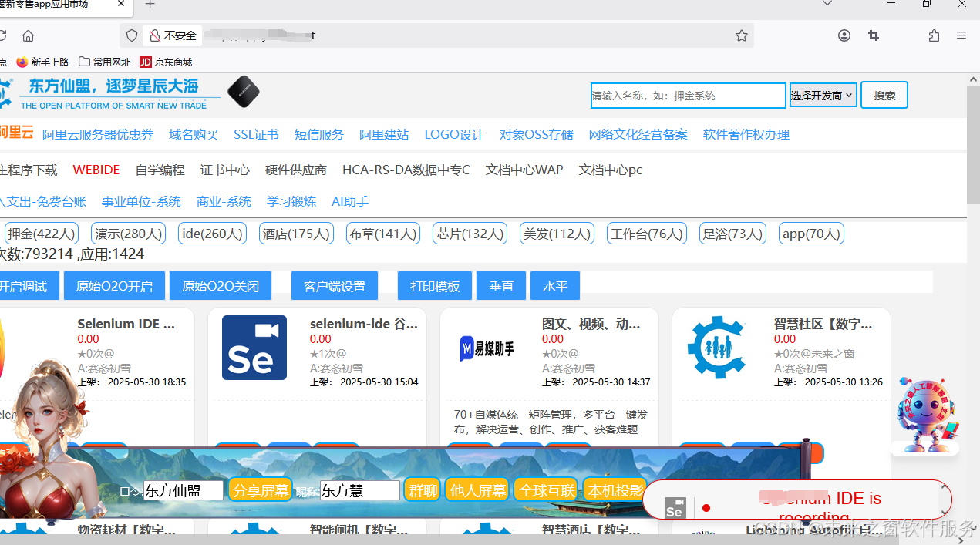Select the 演示(280人) tag

pos(129,234)
